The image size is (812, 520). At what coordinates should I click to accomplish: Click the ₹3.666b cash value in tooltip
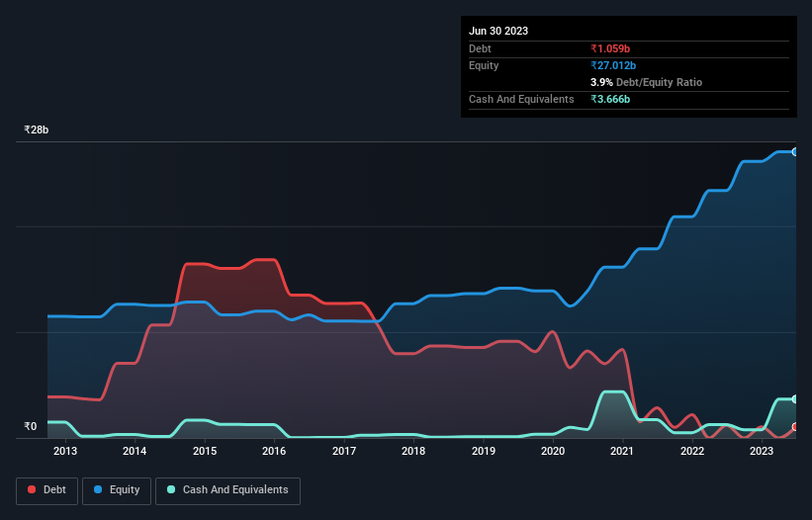[x=610, y=99]
